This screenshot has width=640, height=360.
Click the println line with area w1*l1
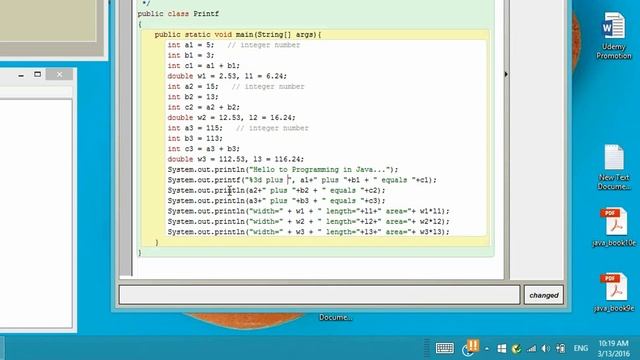[x=308, y=211]
